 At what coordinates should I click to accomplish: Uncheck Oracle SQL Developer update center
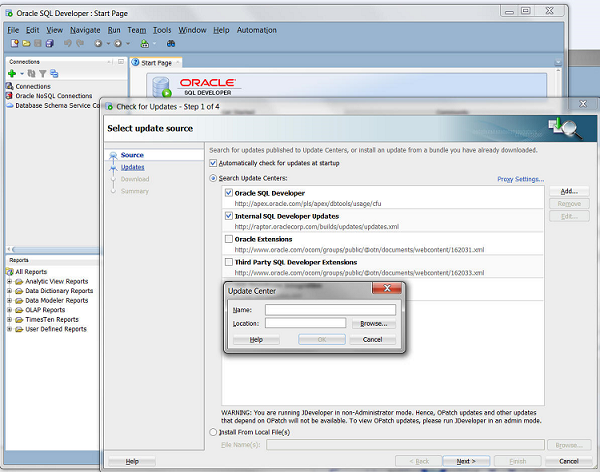229,193
